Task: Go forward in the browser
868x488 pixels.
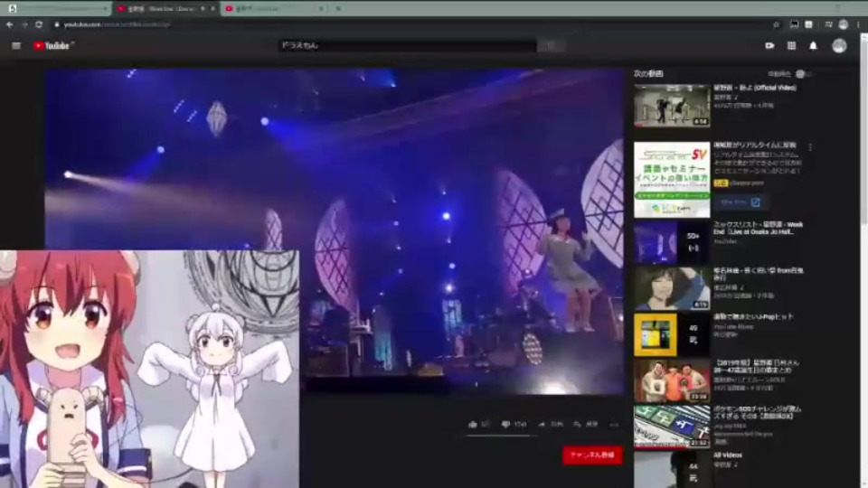Action: pyautogui.click(x=24, y=24)
